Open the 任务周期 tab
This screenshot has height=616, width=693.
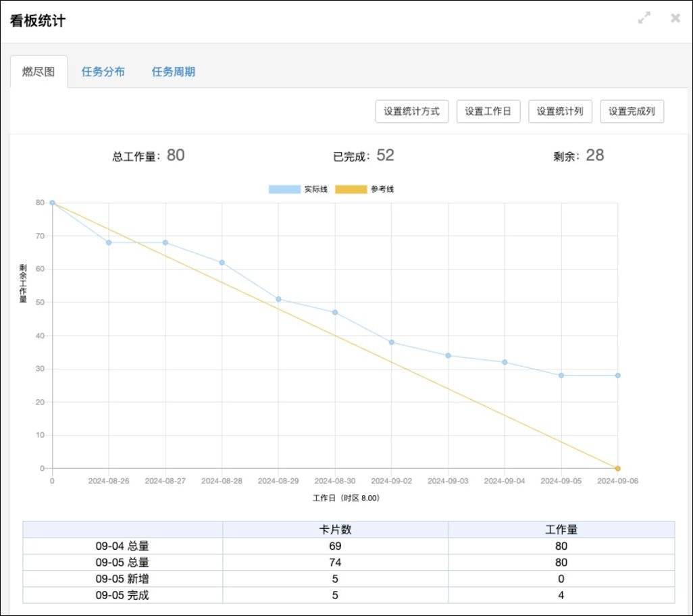174,72
